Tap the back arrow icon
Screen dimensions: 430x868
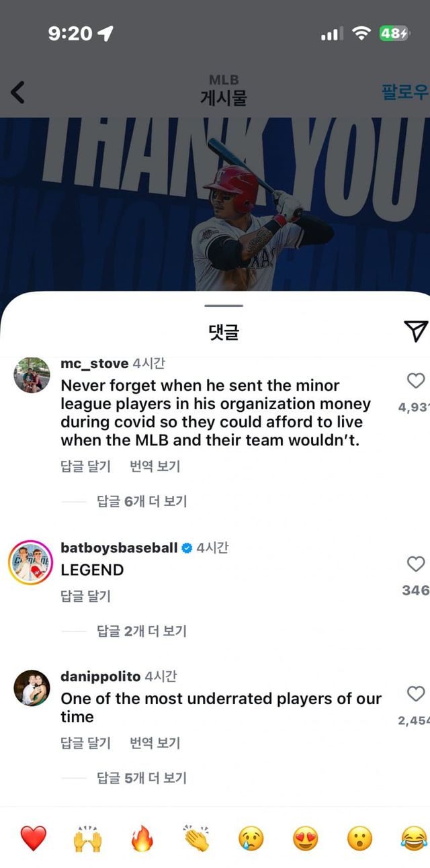click(18, 92)
